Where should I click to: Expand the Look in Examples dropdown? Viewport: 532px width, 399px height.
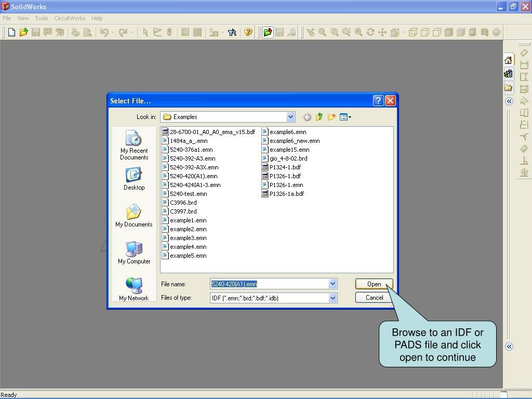[290, 117]
